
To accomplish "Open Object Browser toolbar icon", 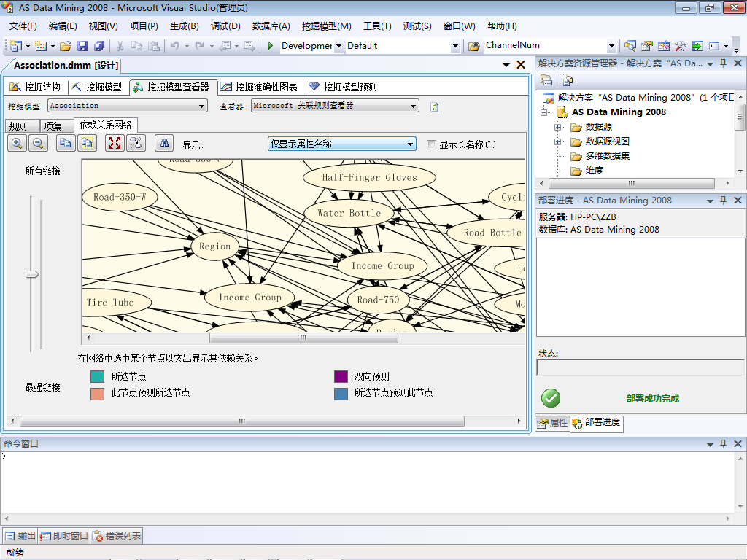I will coord(664,46).
